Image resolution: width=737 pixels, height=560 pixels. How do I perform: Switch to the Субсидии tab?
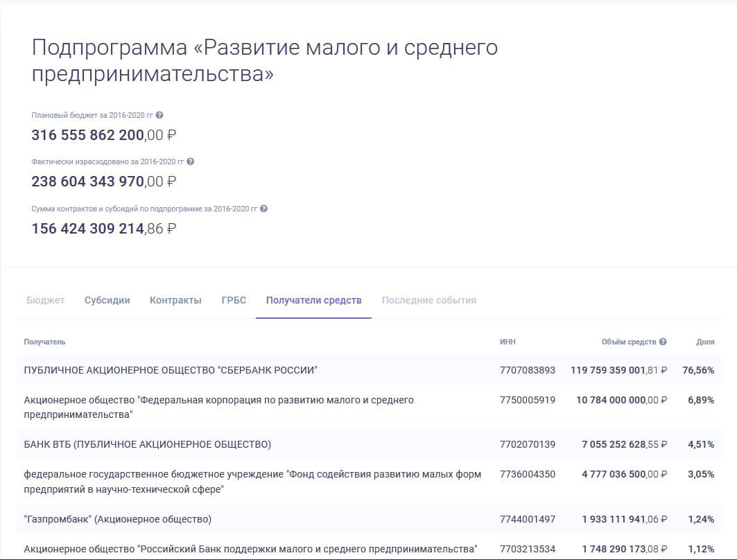pos(107,300)
